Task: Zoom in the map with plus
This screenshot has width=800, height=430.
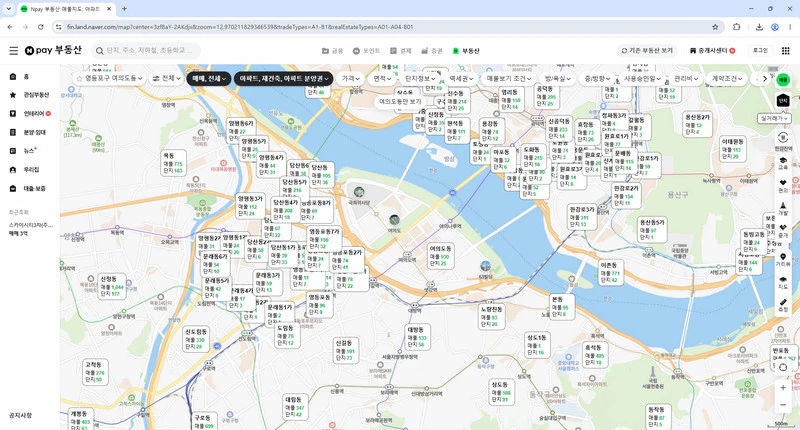Action: 783,388
